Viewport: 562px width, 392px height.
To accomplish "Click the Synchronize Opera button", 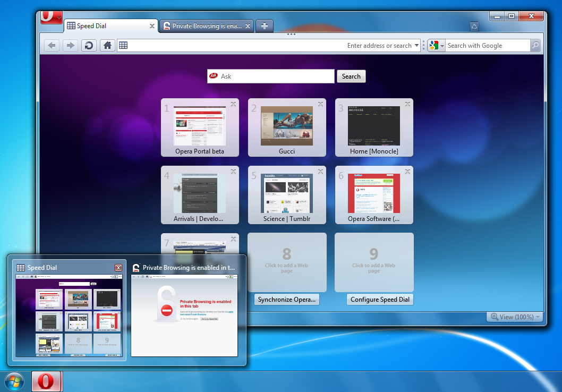I will pos(286,299).
